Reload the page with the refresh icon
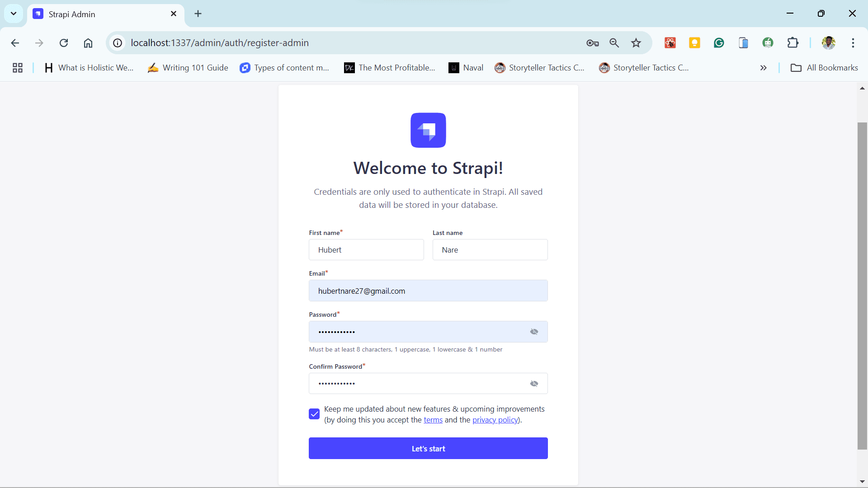868x488 pixels. coord(64,43)
